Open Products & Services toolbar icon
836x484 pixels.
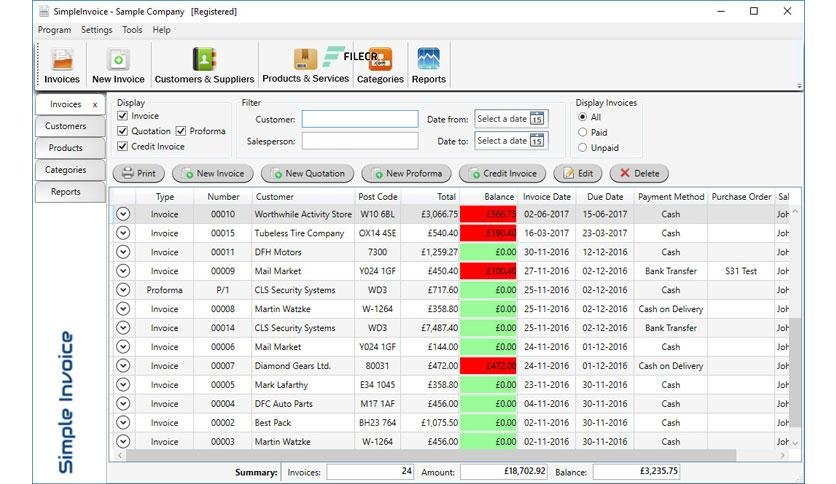pos(306,66)
